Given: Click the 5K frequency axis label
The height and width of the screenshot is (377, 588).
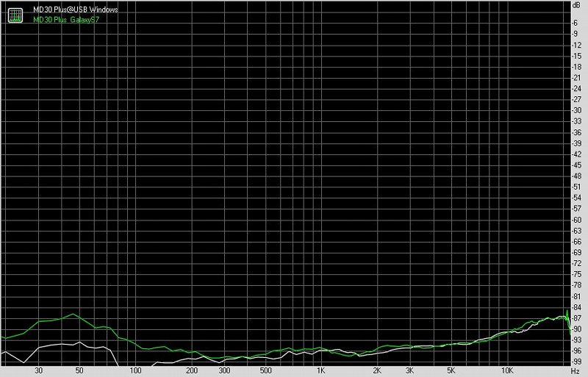Looking at the screenshot, I should click(x=451, y=370).
